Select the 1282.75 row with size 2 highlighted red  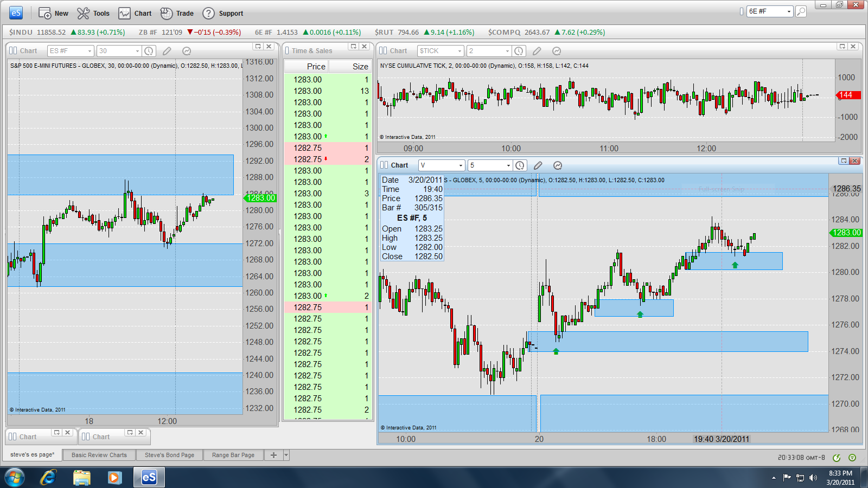tap(328, 159)
